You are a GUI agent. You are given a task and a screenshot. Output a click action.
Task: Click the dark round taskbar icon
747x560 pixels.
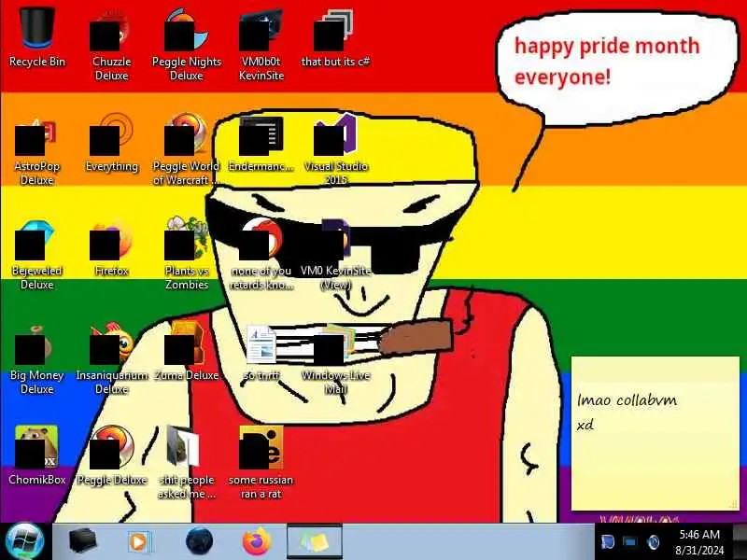pos(199,541)
